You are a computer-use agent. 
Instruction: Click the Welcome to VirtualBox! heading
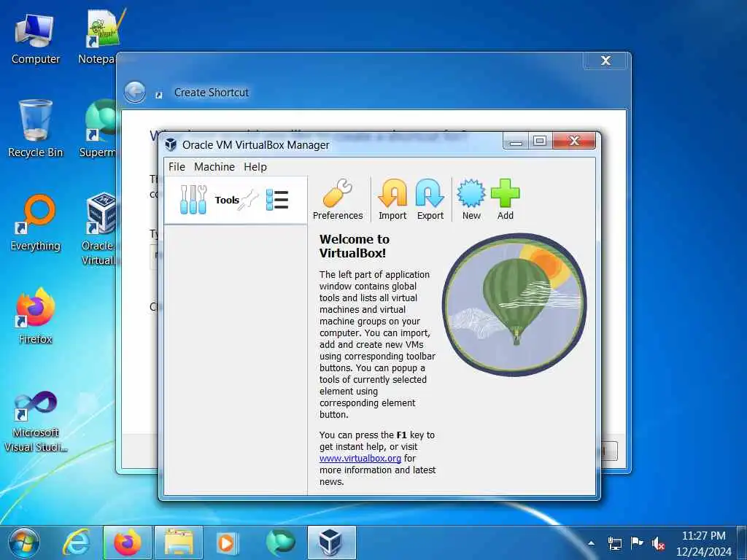(355, 246)
